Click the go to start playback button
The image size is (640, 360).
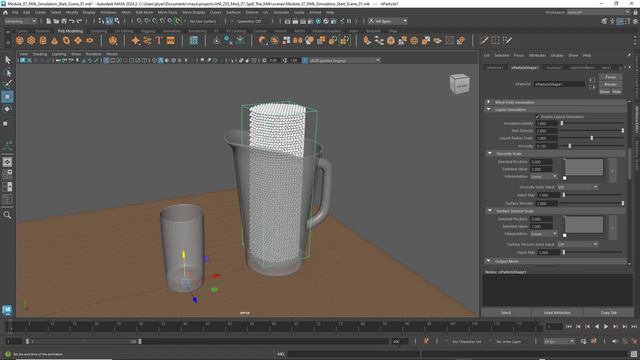[x=569, y=327]
